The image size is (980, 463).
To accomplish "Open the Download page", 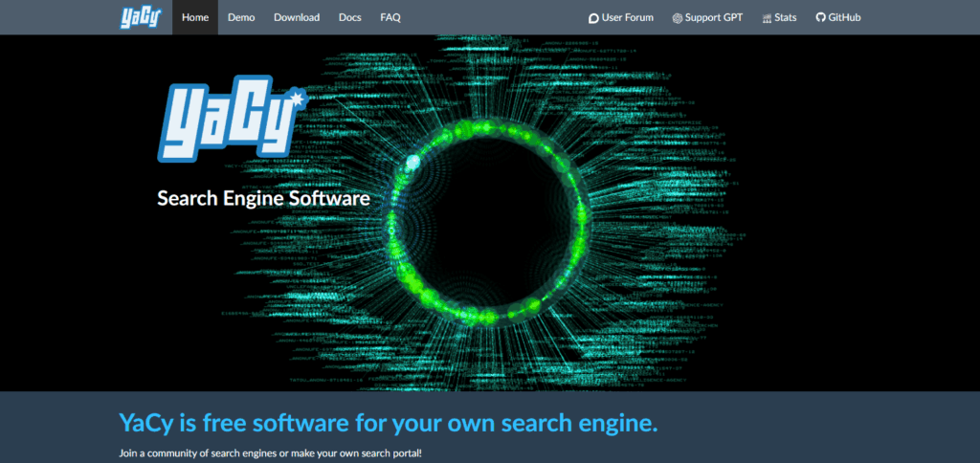I will coord(297,17).
